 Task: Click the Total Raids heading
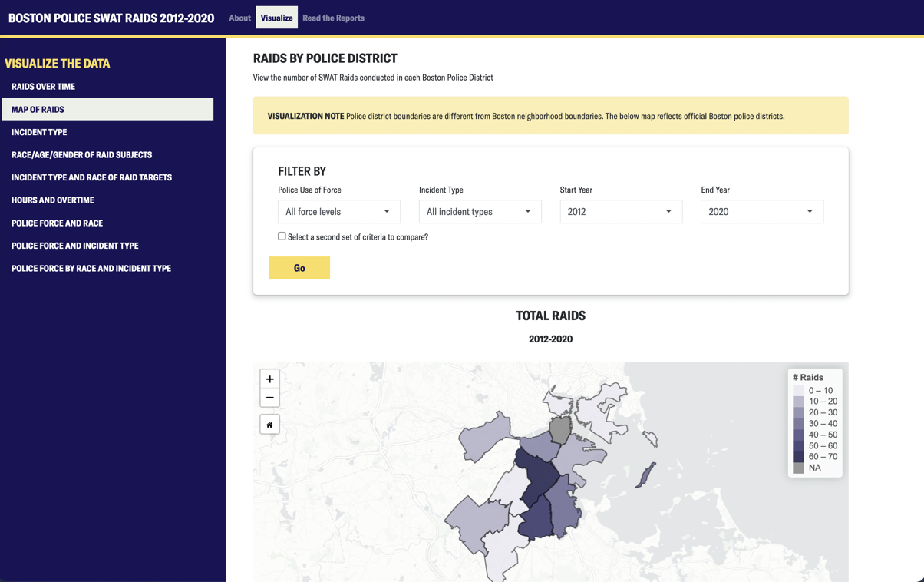550,316
